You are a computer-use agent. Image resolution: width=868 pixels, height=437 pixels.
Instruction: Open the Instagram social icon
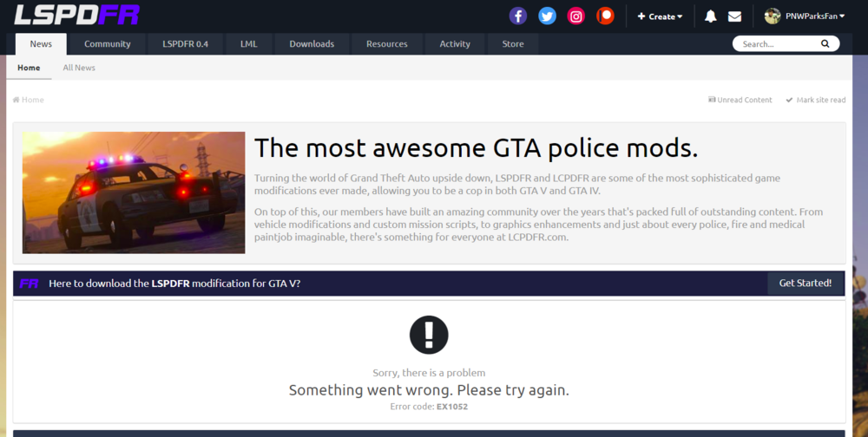tap(576, 16)
